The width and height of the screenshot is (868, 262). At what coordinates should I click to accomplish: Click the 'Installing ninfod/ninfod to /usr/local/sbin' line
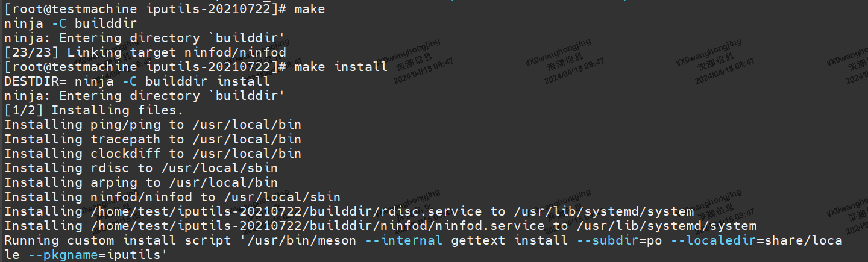172,197
